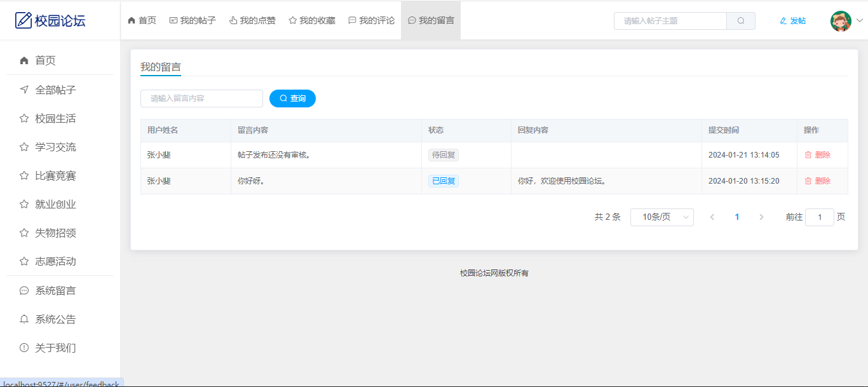Delete the 已回复 message row
The width and height of the screenshot is (868, 387).
tap(817, 181)
